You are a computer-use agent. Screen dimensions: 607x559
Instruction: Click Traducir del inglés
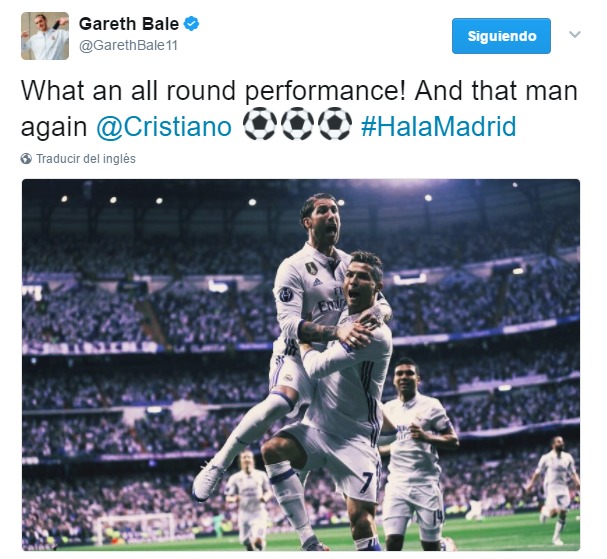tap(86, 159)
